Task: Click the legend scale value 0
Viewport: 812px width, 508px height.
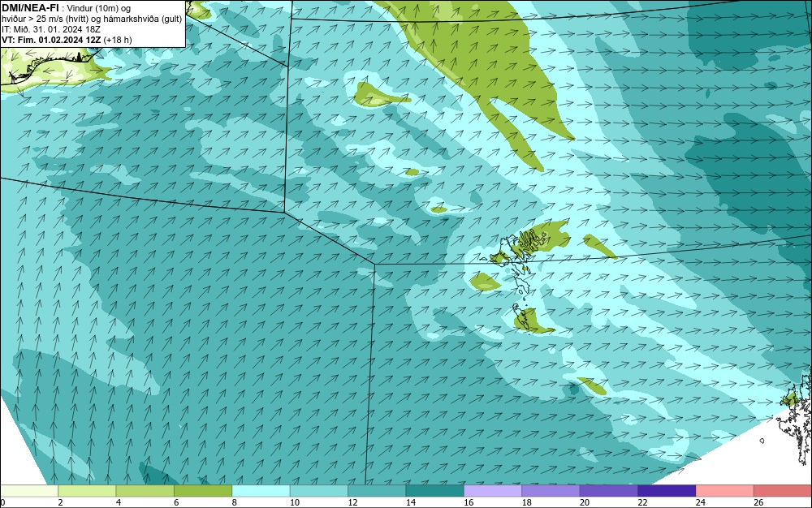Action: (x=2, y=502)
